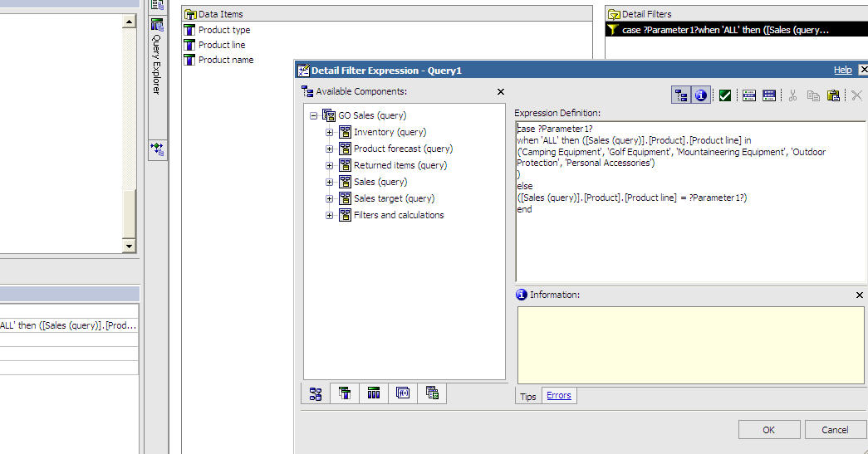
Task: Click the left panel scroll up arrow
Action: click(129, 22)
